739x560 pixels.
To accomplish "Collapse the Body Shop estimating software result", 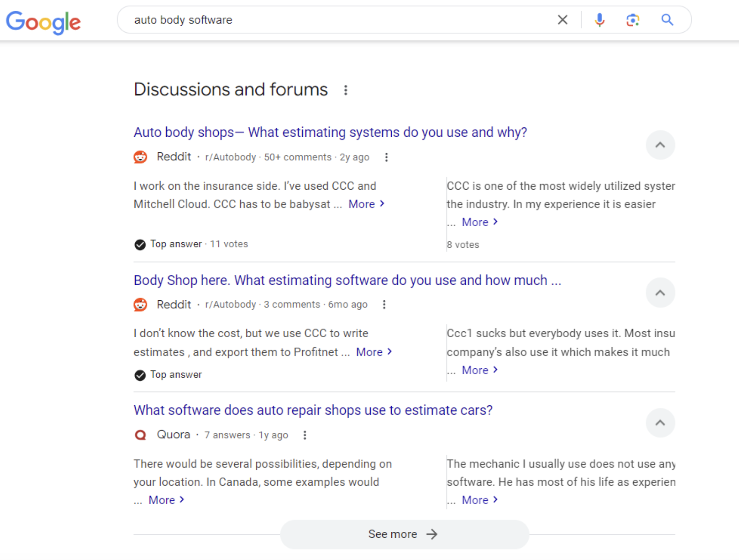I will [x=660, y=293].
